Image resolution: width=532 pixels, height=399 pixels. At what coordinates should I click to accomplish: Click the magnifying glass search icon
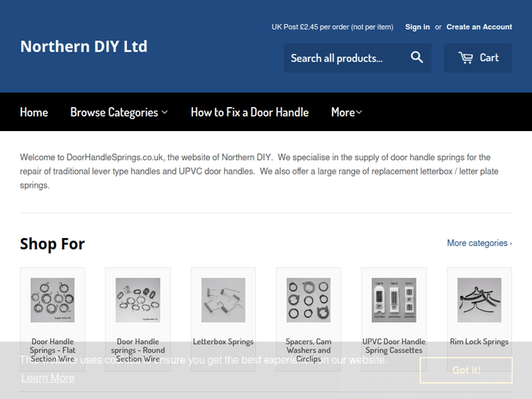pos(416,58)
